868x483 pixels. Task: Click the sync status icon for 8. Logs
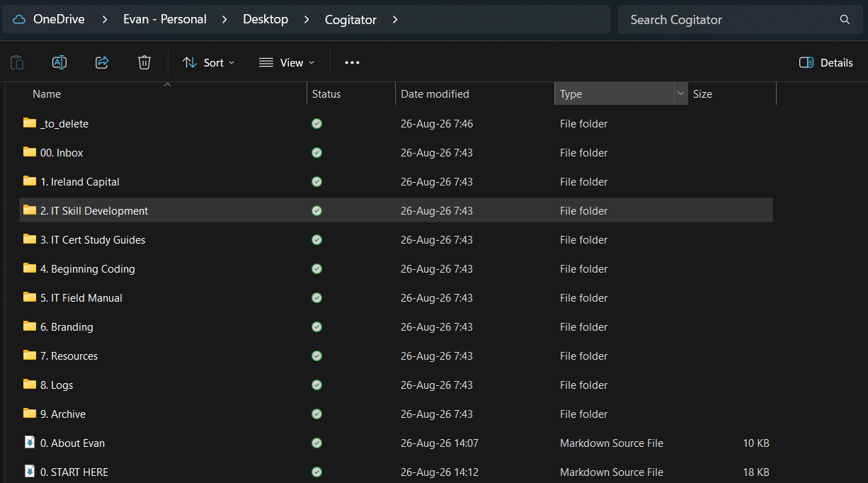(316, 385)
